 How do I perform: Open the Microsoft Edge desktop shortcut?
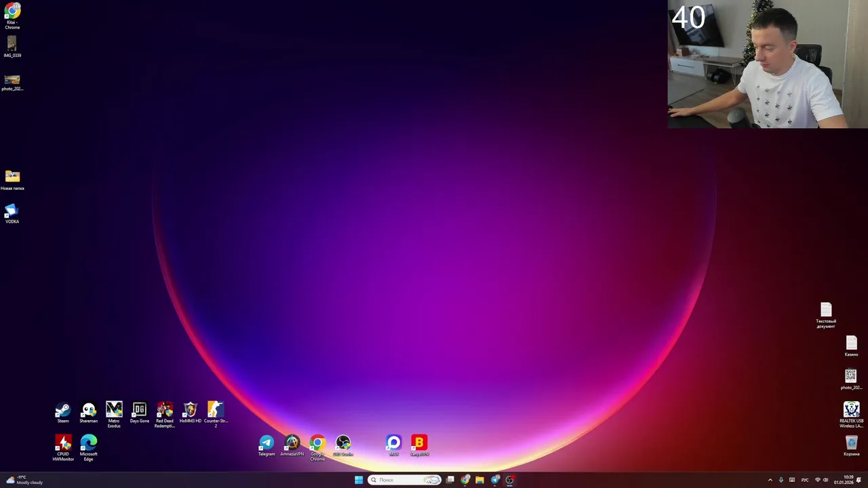pos(89,448)
